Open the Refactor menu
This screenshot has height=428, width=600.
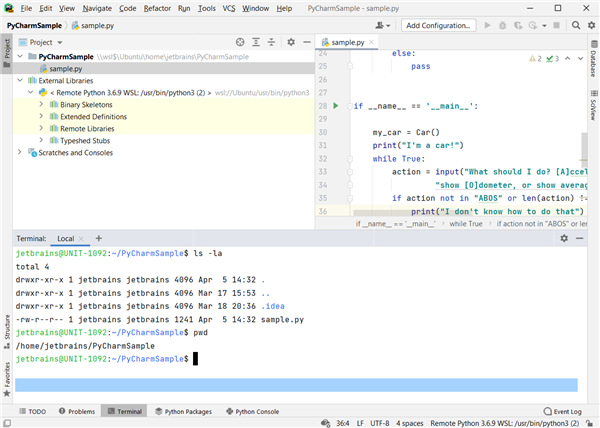coord(157,8)
